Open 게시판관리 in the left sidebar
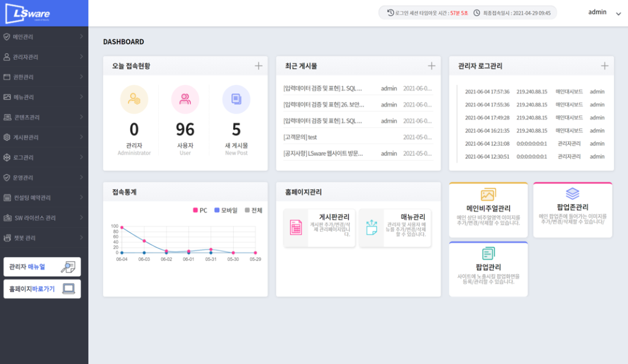628x364 pixels. (43, 138)
